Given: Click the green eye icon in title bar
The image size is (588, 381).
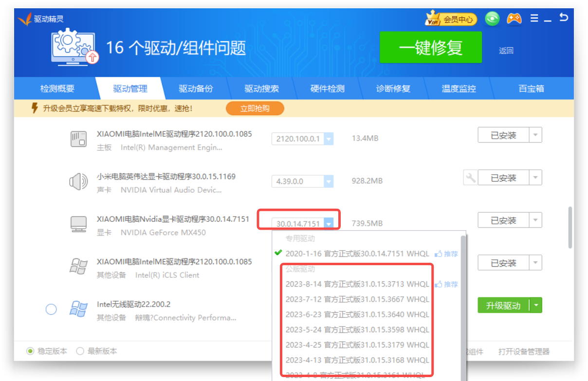Looking at the screenshot, I should click(x=493, y=19).
